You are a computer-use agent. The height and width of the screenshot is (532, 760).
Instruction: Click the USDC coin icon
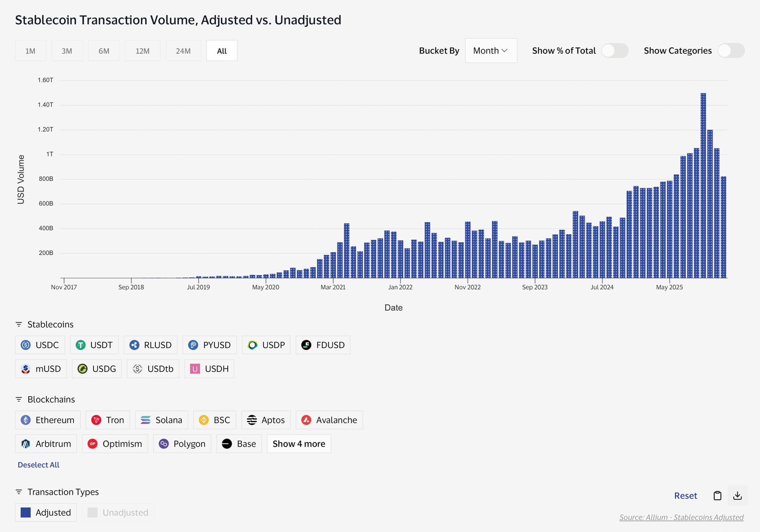point(26,345)
